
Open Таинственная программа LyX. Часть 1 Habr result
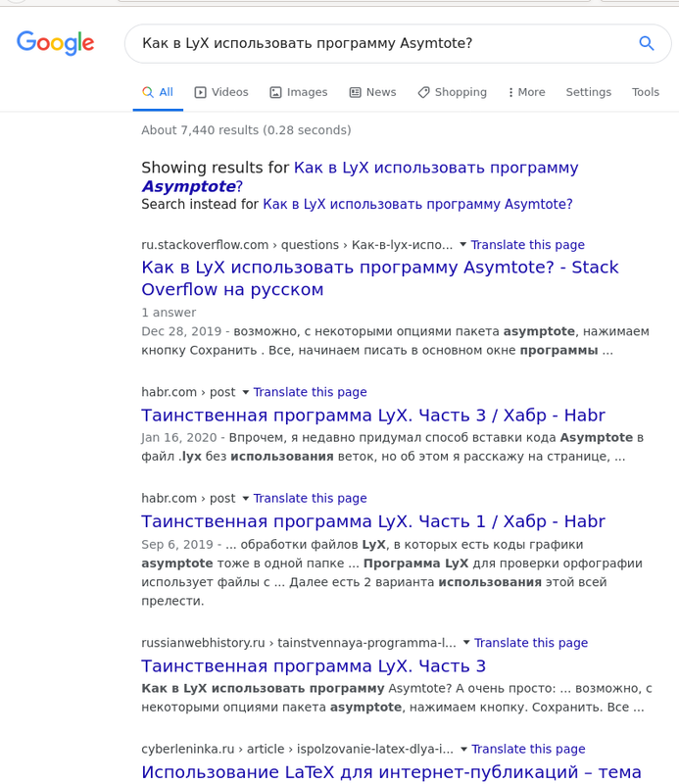point(373,521)
